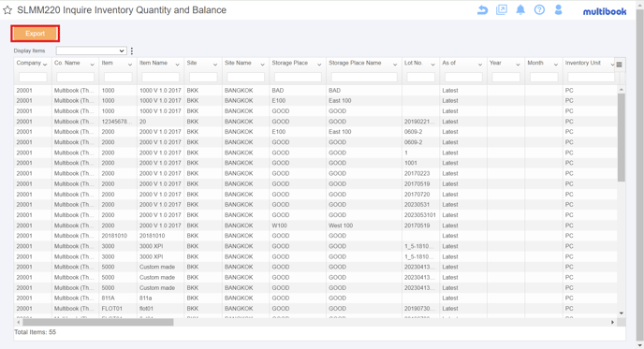Expand the Company column header arrow
644x349 pixels.
[45, 65]
